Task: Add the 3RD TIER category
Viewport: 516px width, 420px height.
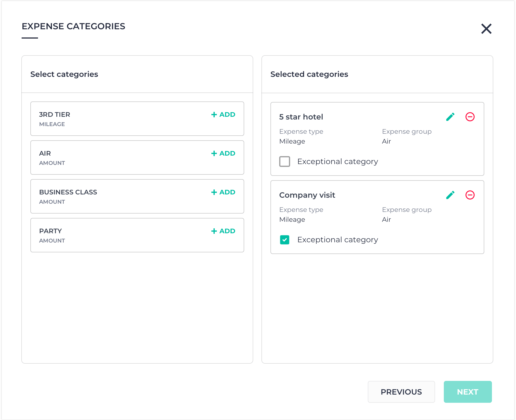Action: [223, 115]
